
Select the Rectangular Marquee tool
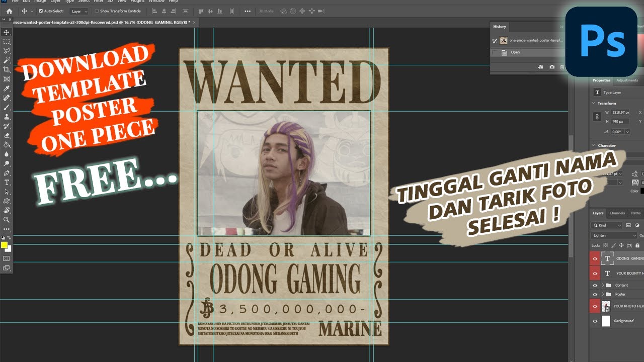(7, 42)
